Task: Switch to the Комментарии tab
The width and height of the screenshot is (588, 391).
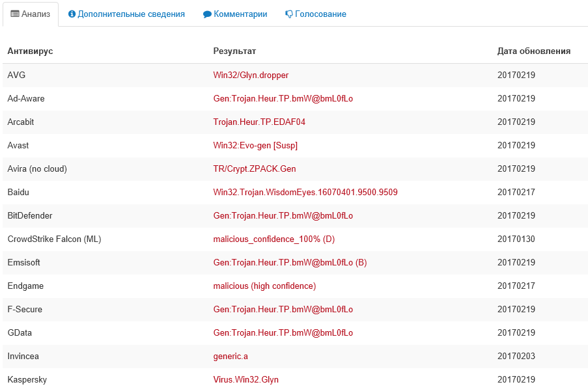Action: pyautogui.click(x=240, y=14)
